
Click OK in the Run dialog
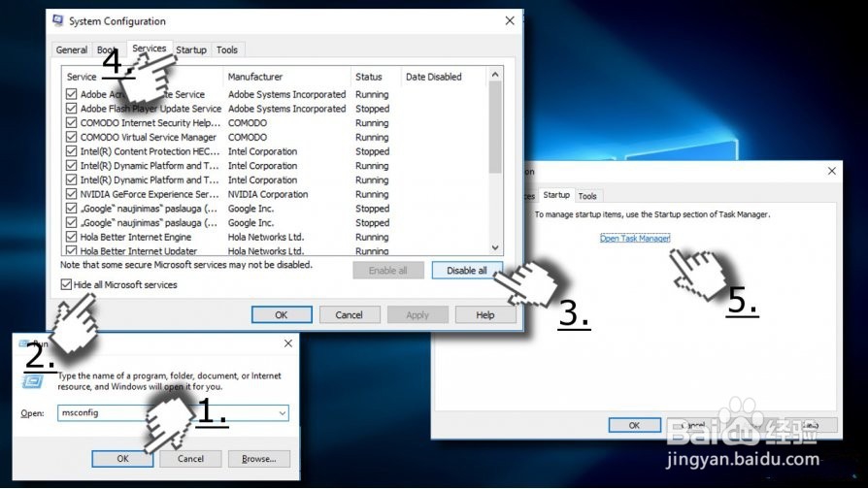[123, 459]
